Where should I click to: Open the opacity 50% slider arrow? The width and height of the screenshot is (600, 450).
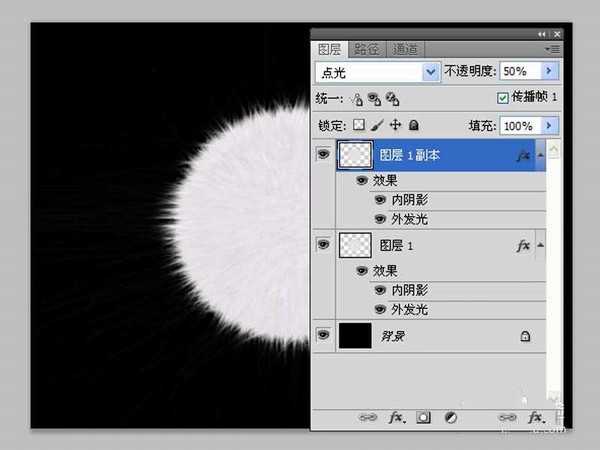coord(549,71)
